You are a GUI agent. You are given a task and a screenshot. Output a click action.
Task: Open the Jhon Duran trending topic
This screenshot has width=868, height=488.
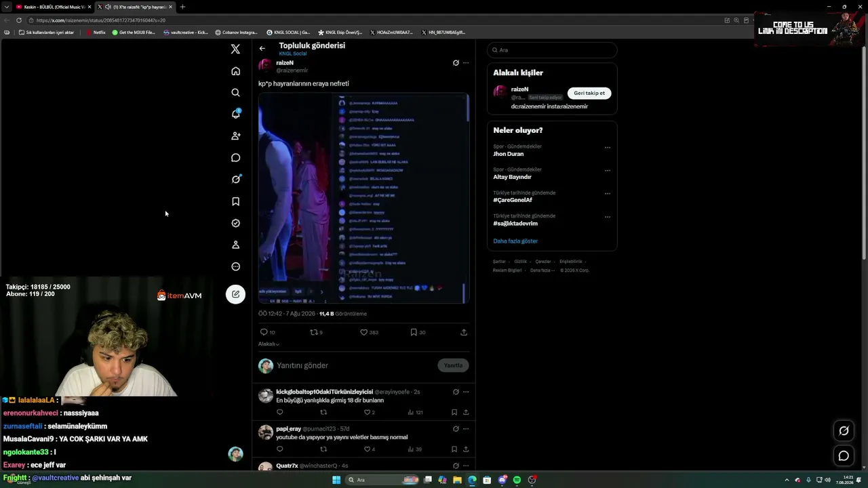point(509,154)
